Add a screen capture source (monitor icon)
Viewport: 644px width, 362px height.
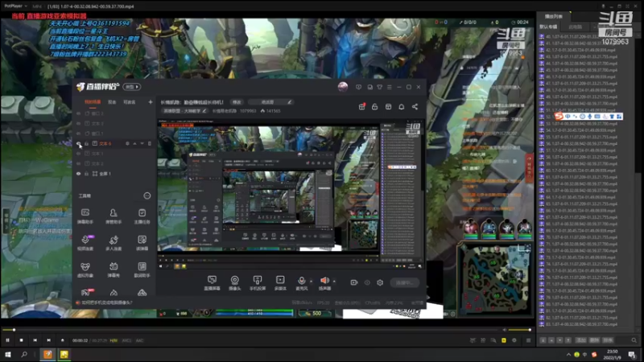212,282
